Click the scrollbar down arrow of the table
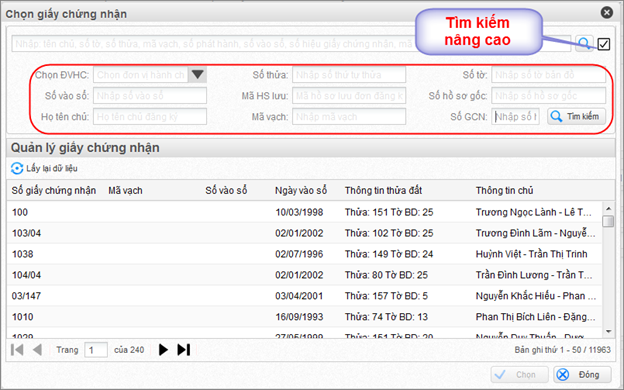Screen dimensions: 624x390 (608, 331)
